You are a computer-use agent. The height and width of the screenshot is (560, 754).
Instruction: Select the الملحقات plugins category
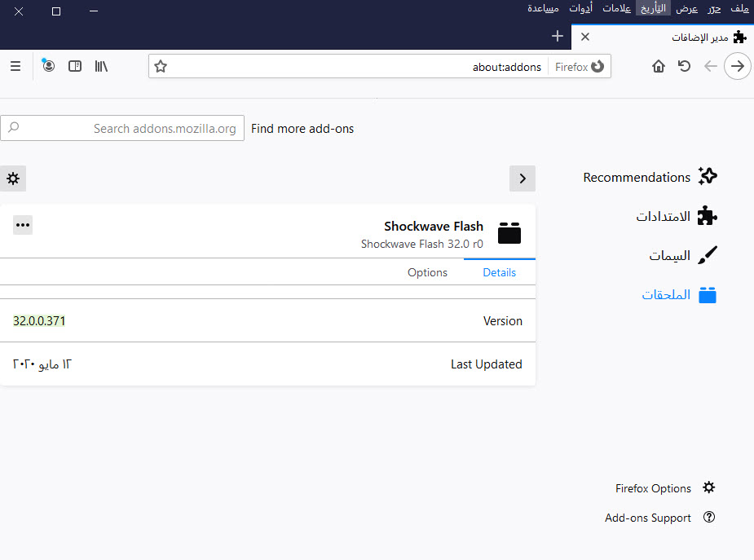point(678,294)
